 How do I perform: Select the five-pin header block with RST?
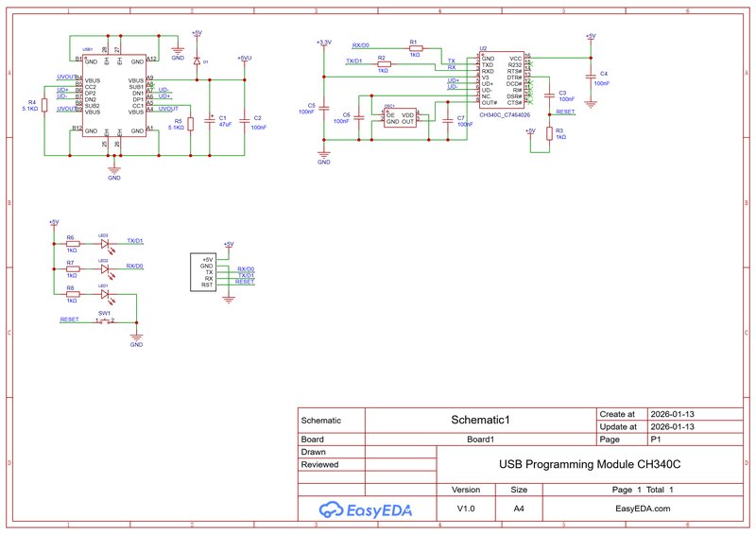pos(203,272)
